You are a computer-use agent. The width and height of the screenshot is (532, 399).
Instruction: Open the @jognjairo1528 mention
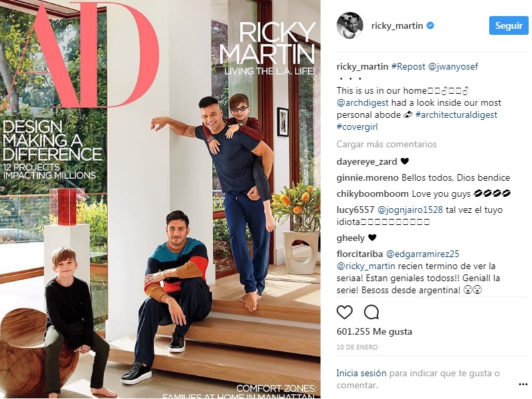click(410, 210)
